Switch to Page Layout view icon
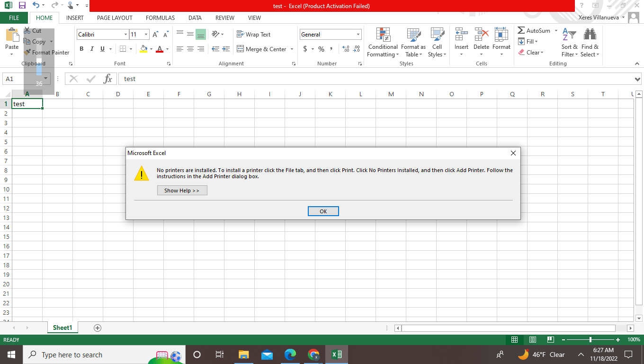 coord(533,340)
